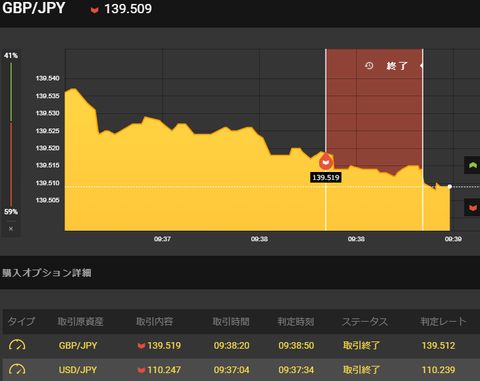
Task: Click the 09:37:04 trade time cell
Action: point(232,370)
